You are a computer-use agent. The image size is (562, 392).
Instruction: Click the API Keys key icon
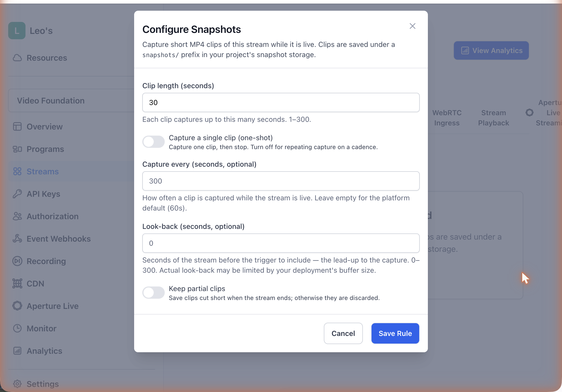pyautogui.click(x=17, y=194)
